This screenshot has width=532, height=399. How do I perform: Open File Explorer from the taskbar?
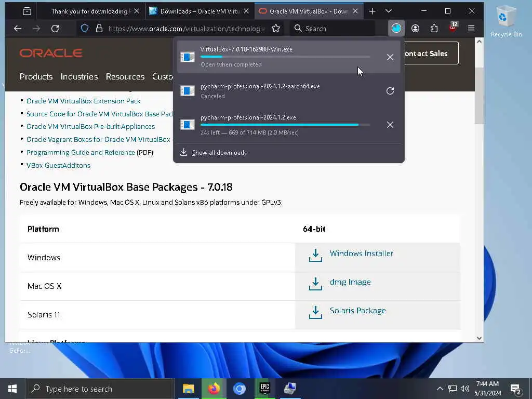[188, 389]
